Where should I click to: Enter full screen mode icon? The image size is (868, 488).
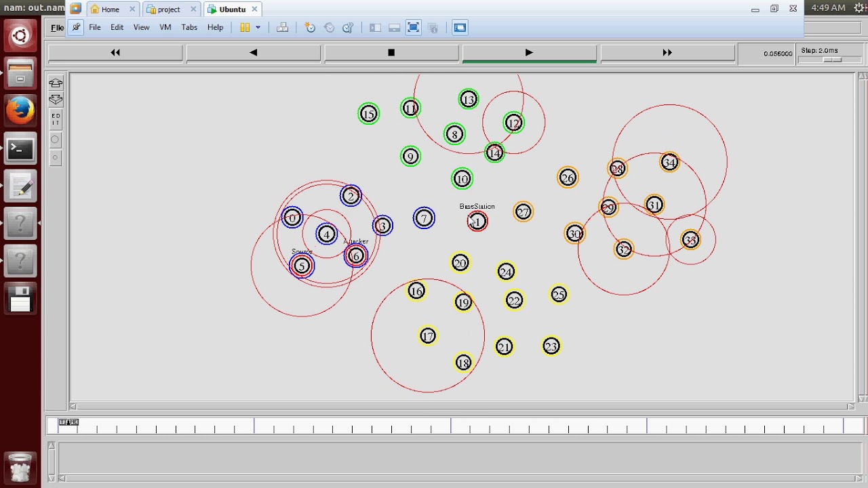pyautogui.click(x=413, y=28)
